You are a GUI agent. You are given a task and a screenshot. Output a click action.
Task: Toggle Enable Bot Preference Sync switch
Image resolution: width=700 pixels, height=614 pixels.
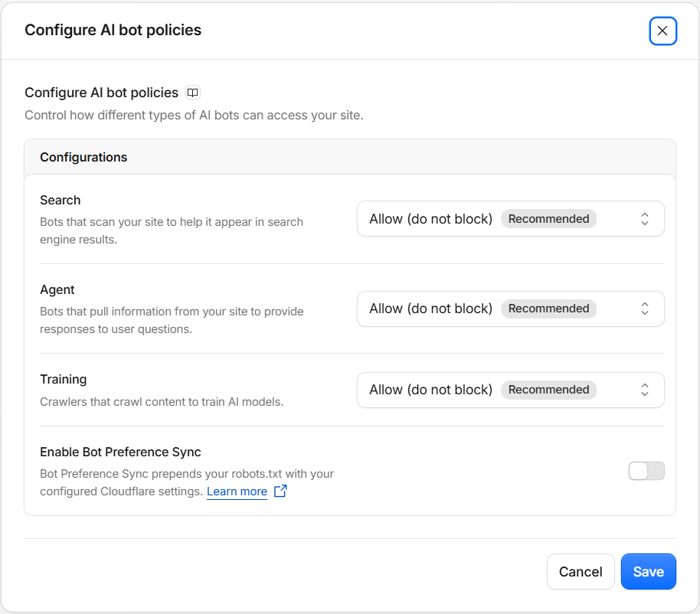[x=646, y=471]
